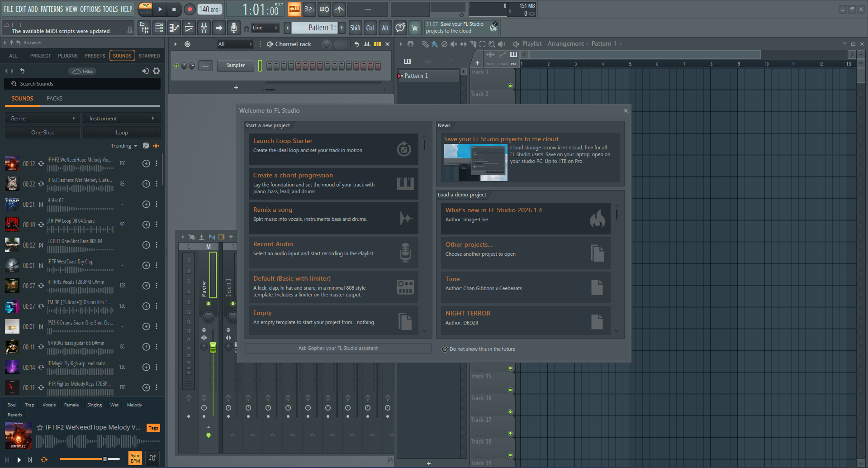Viewport: 868px width, 468px height.
Task: Click the Channel rack undo arrow icon
Action: (x=356, y=44)
